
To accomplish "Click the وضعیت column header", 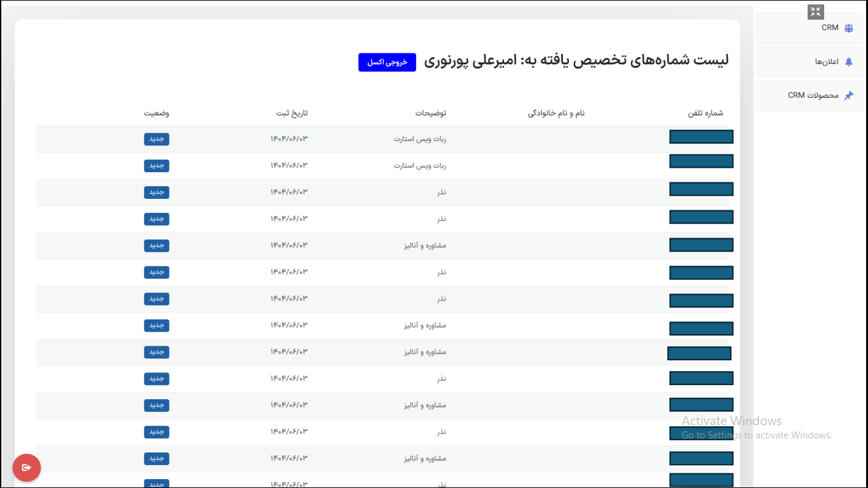I will 156,113.
